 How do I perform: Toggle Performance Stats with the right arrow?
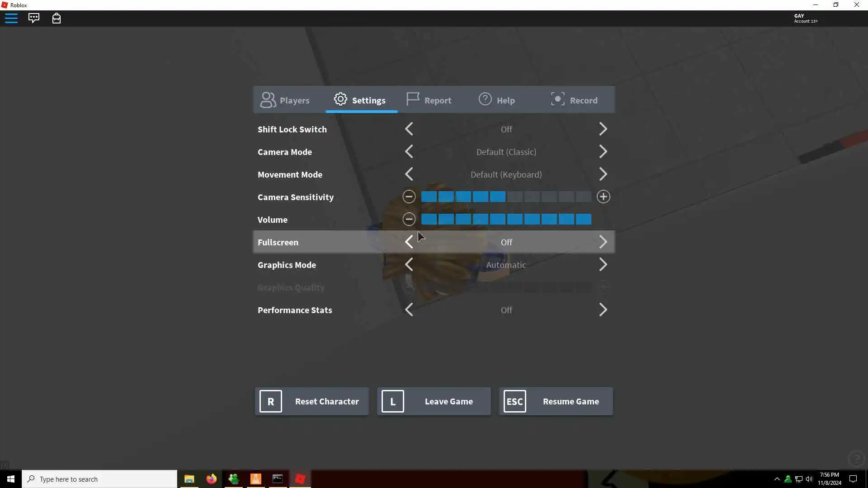[x=603, y=310]
